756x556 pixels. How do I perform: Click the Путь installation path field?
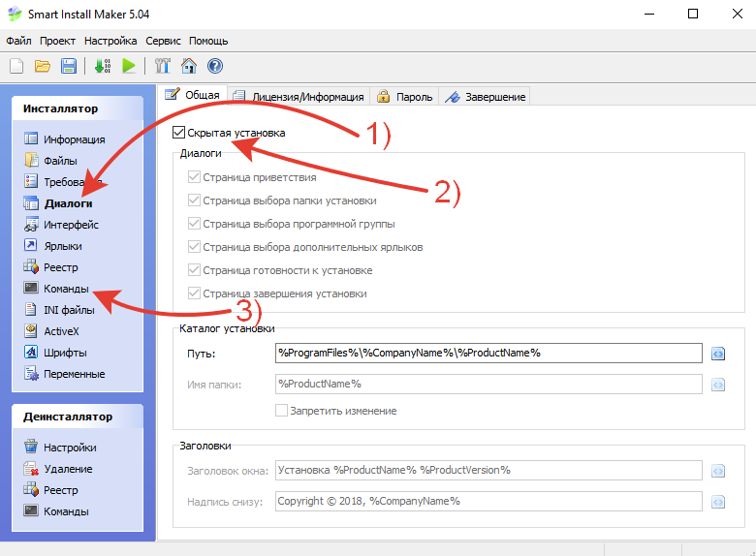coord(488,354)
